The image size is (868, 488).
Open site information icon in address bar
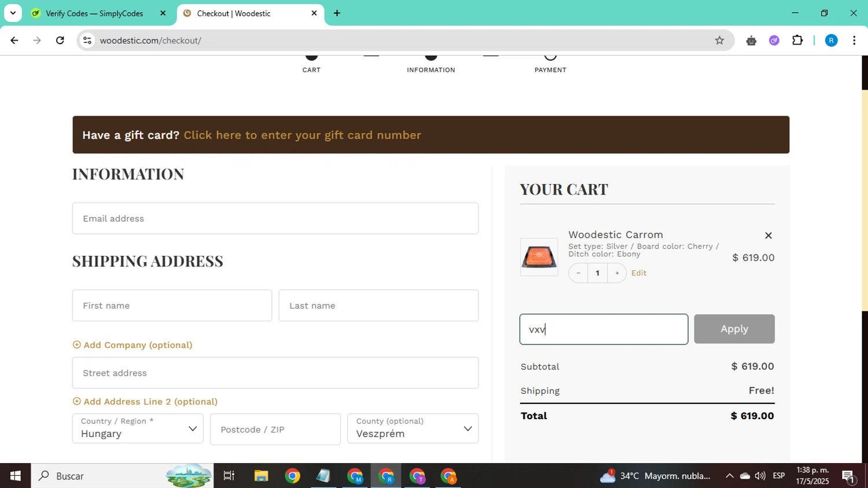coord(87,41)
